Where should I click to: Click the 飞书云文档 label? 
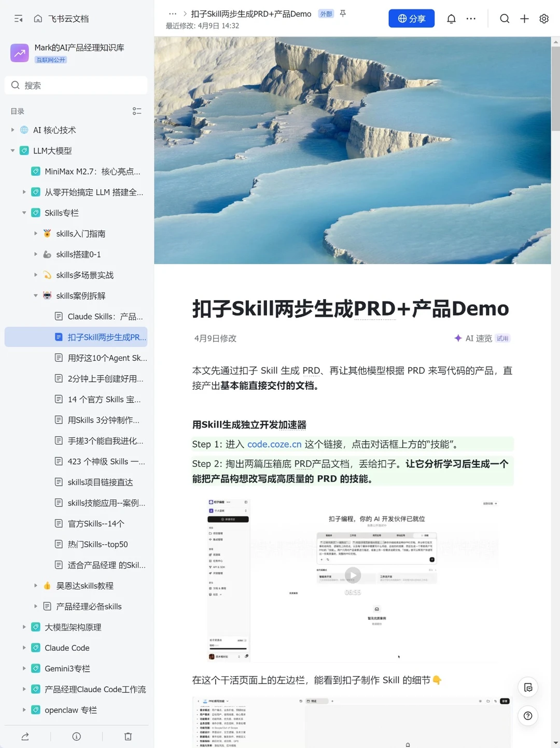click(68, 19)
